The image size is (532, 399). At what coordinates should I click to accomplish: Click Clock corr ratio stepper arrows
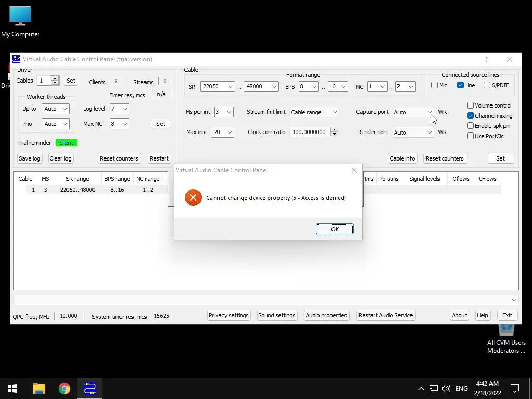tap(334, 132)
